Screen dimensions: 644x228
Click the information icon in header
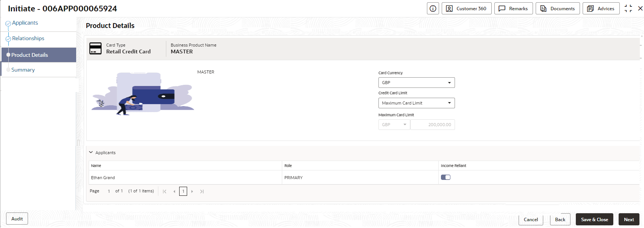click(x=433, y=8)
